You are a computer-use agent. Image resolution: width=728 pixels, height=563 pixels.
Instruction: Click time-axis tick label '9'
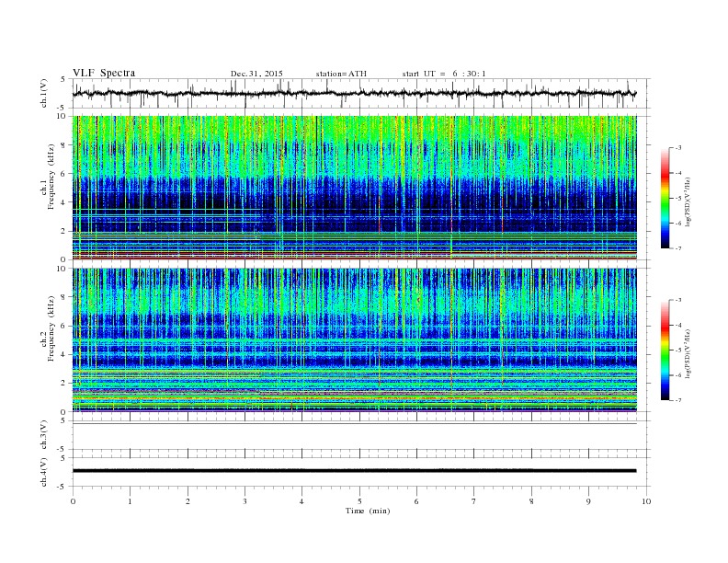588,501
